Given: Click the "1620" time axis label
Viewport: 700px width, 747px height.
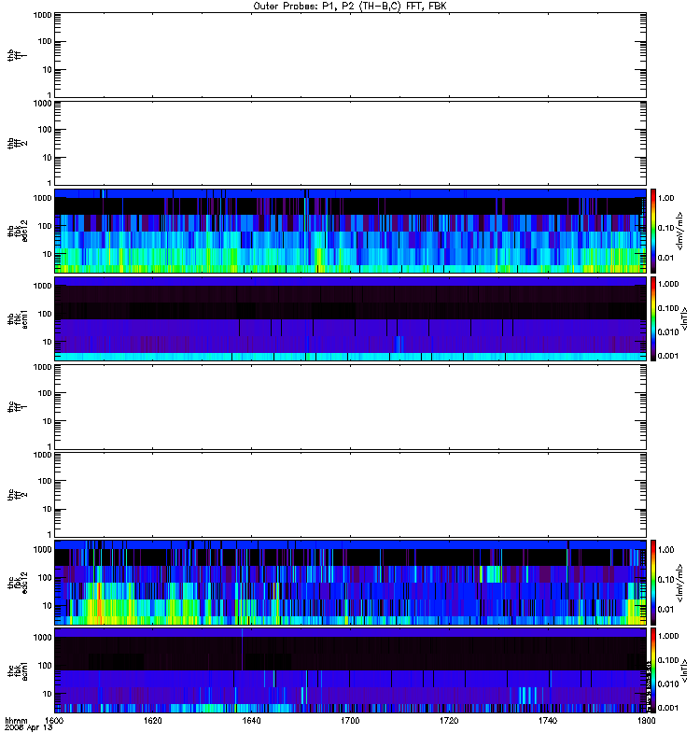Looking at the screenshot, I should (x=153, y=721).
